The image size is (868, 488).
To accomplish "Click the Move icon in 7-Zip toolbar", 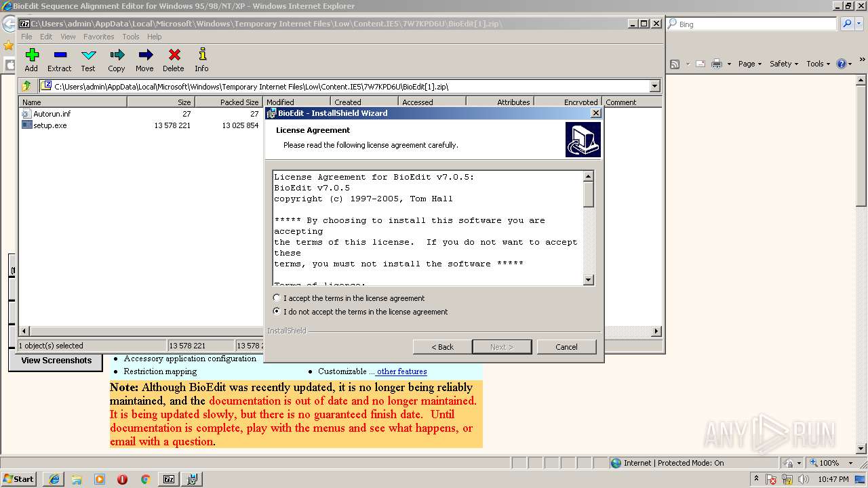I will point(144,60).
